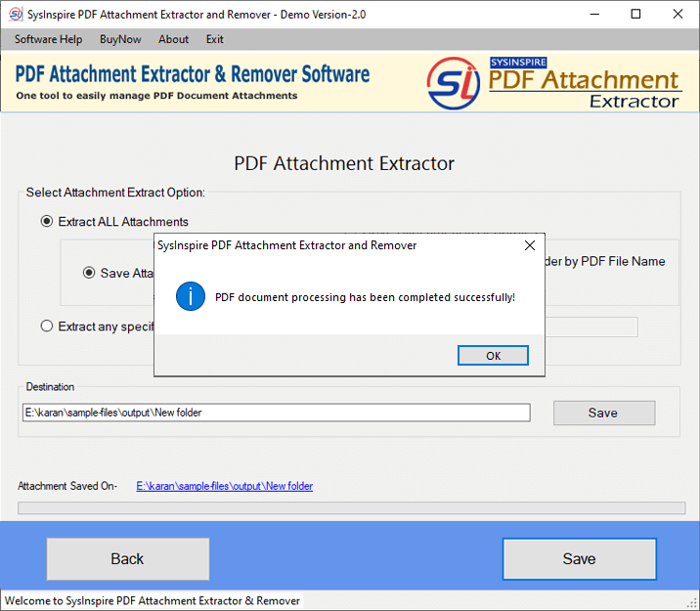Click the Back button
The width and height of the screenshot is (700, 611).
point(128,559)
